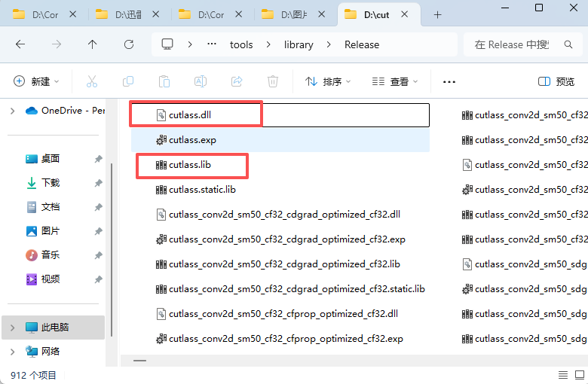Expand the chevron after the tools breadcrumb
Screen dimensions: 588x384
click(x=268, y=44)
